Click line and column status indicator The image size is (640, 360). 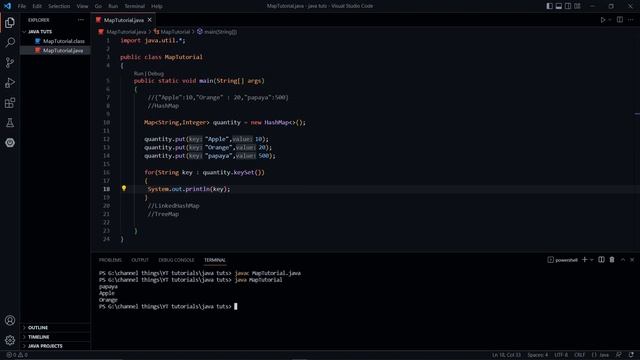pyautogui.click(x=506, y=355)
